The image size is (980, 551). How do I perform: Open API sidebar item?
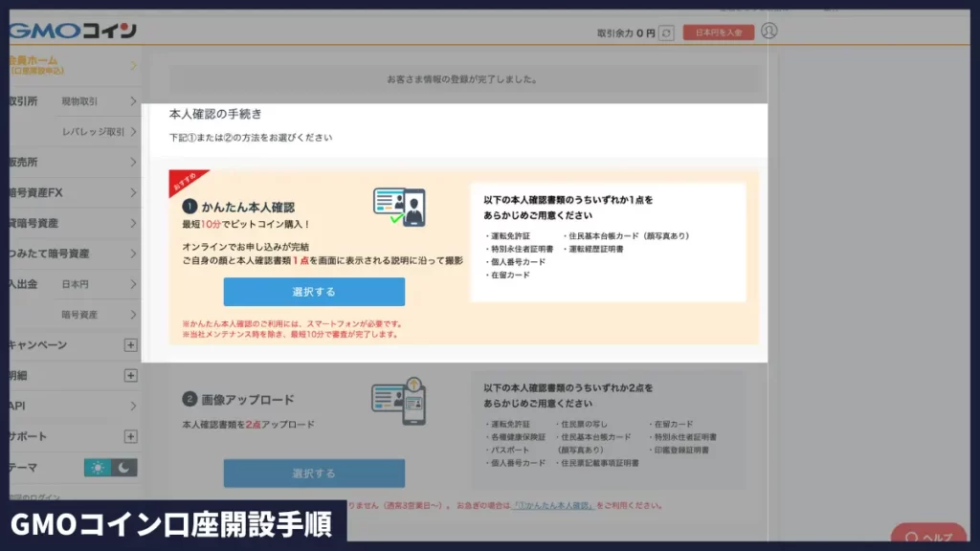[17, 406]
